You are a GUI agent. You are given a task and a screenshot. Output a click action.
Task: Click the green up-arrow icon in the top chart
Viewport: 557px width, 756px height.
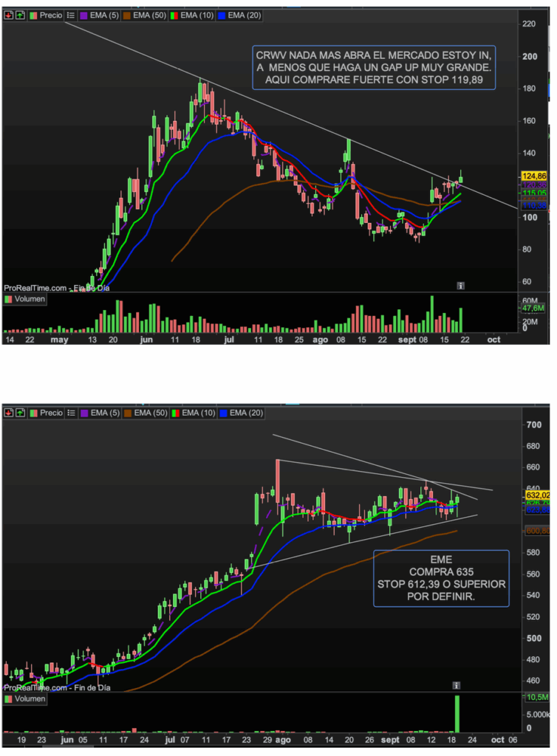coord(20,15)
